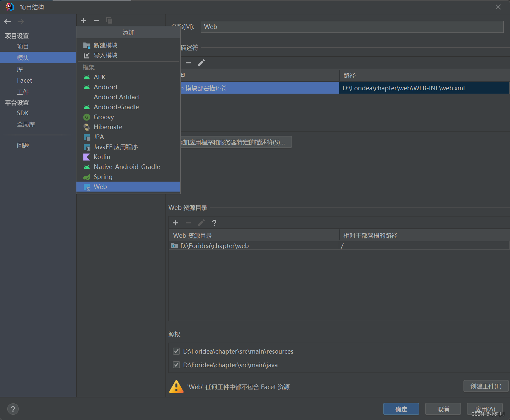Image resolution: width=510 pixels, height=420 pixels.
Task: Choose 导入模块 from the add menu
Action: (x=106, y=55)
